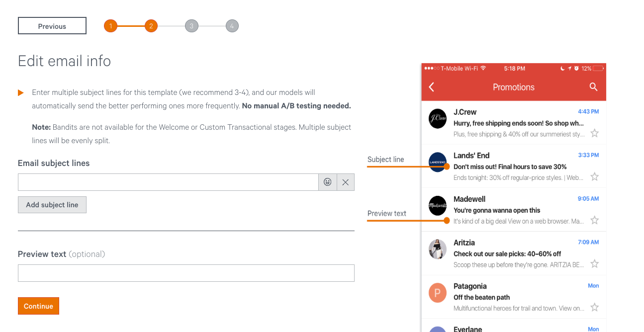Select the Madewell sender avatar

tap(438, 206)
